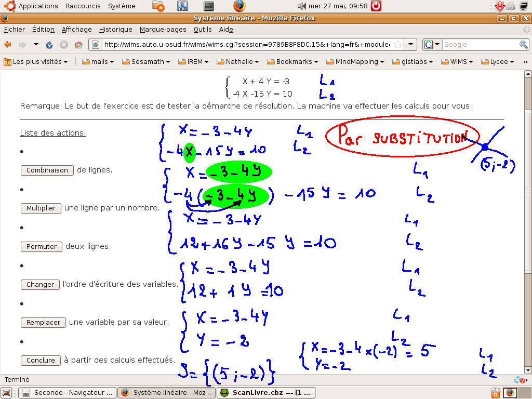Open the trash in the bottom panel
532x399 pixels.
[x=496, y=393]
